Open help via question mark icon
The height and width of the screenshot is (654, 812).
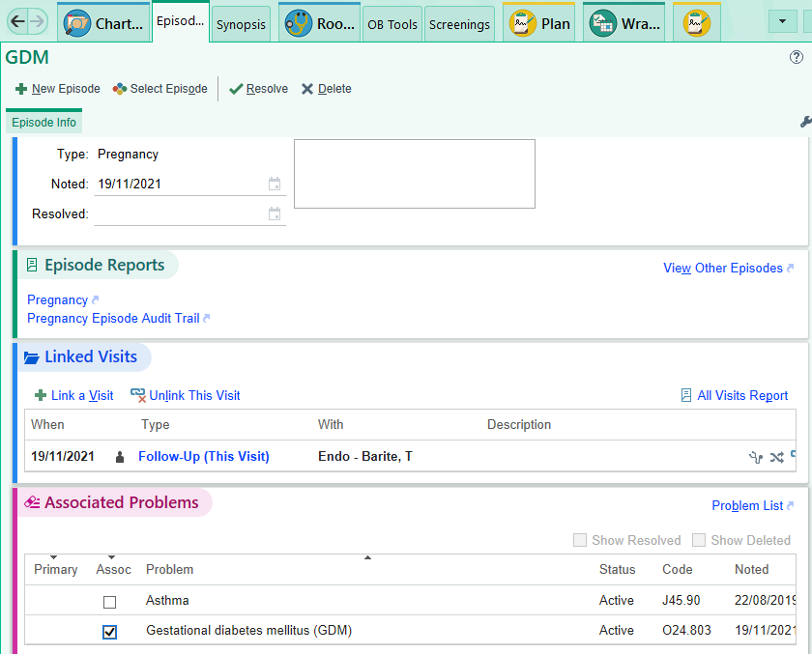(796, 57)
